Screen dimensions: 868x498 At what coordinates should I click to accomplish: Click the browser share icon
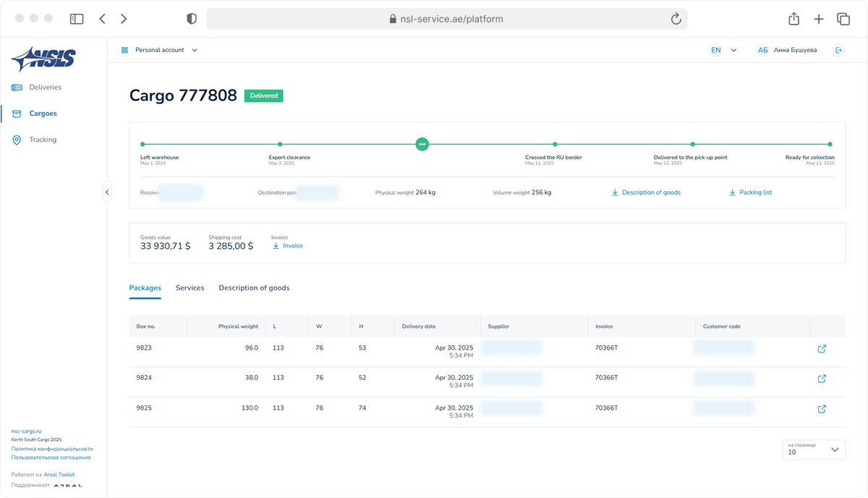[793, 20]
